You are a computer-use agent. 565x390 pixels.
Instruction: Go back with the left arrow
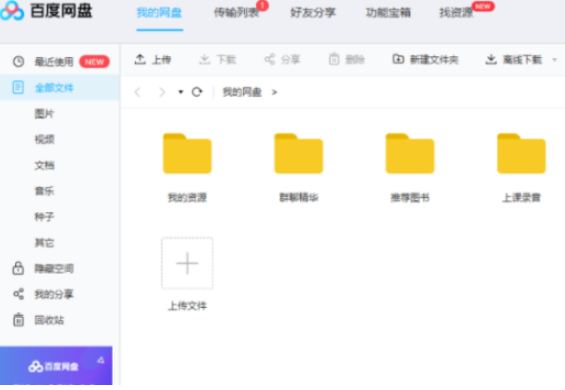pos(137,92)
